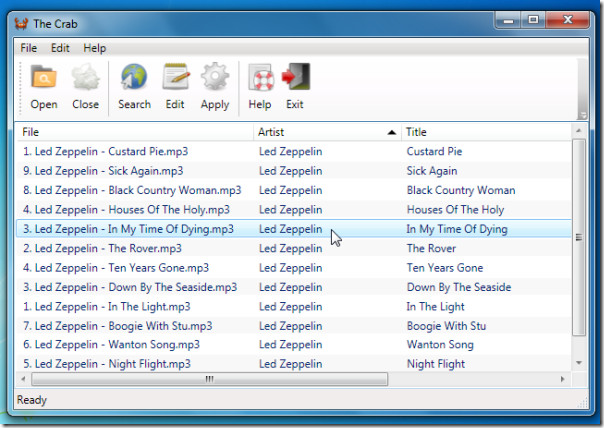Open the Edit menu

click(60, 48)
